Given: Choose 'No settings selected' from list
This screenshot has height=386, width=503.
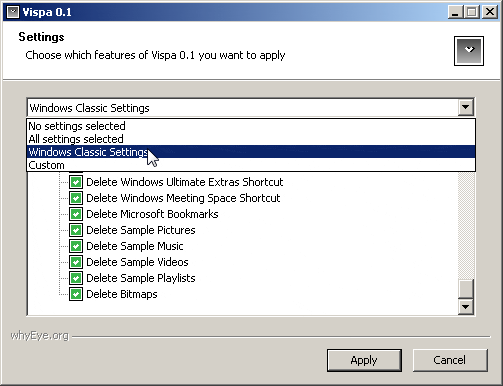Looking at the screenshot, I should pyautogui.click(x=251, y=126).
